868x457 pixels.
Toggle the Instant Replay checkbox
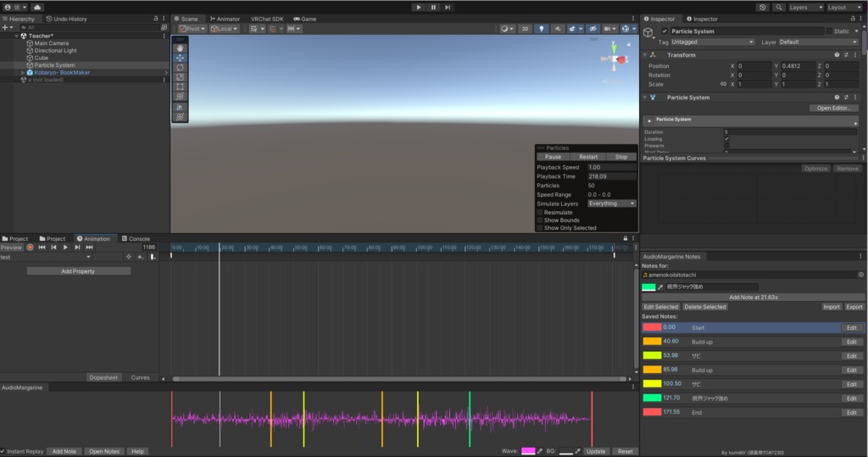[x=3, y=451]
